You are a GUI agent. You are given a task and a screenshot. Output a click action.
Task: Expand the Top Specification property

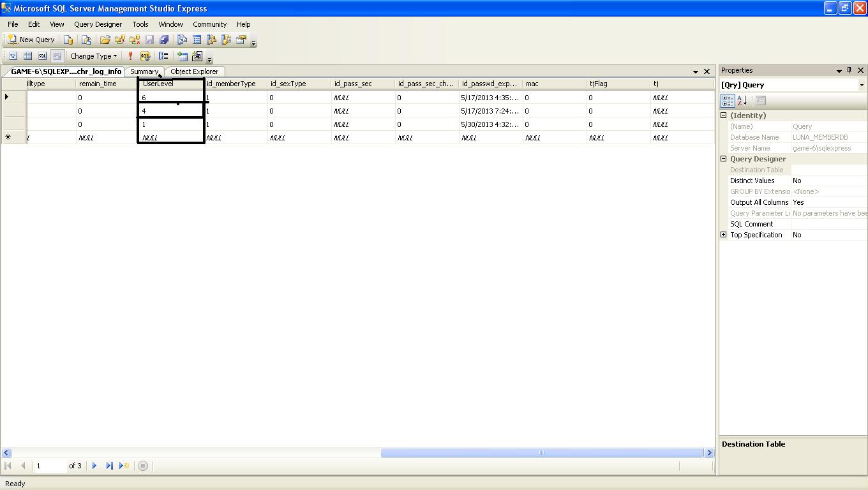tap(724, 235)
